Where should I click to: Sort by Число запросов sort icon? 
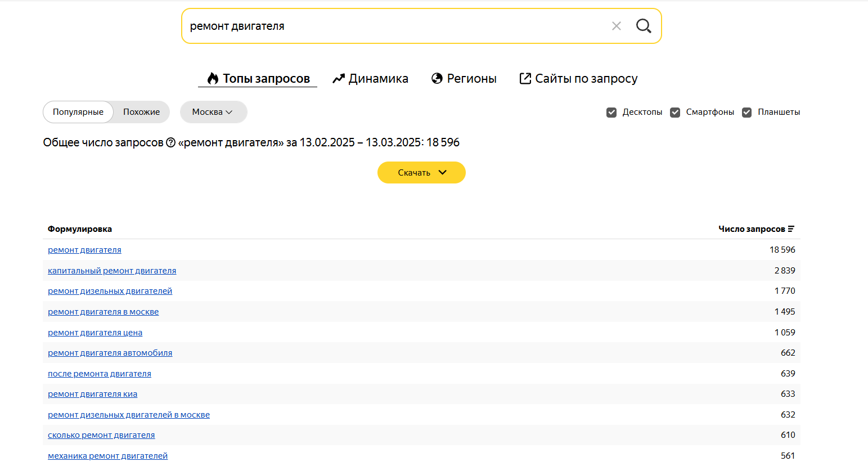791,229
